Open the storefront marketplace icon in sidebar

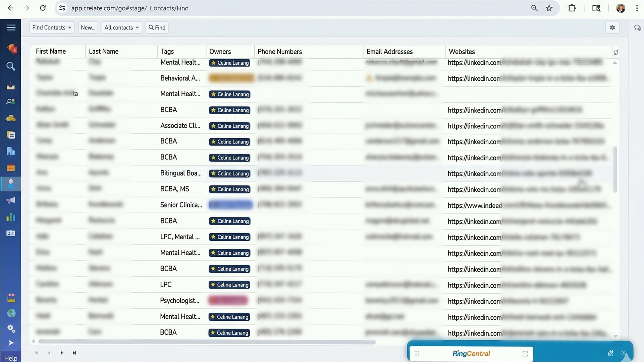[11, 298]
